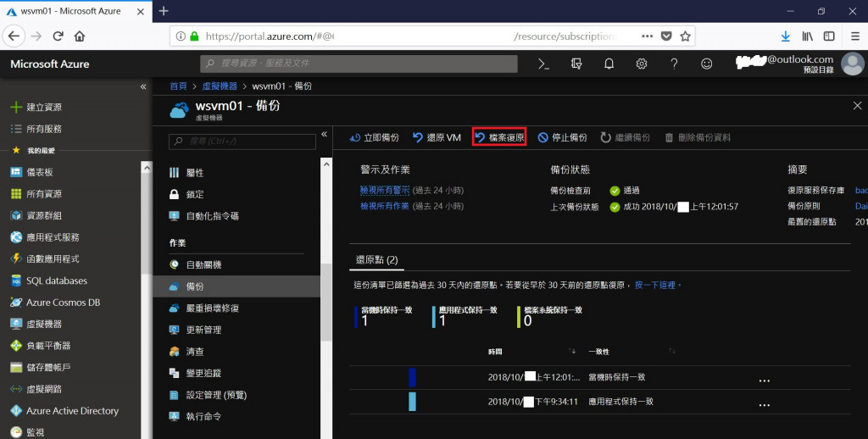Click the Firefox back arrow button

click(x=14, y=36)
